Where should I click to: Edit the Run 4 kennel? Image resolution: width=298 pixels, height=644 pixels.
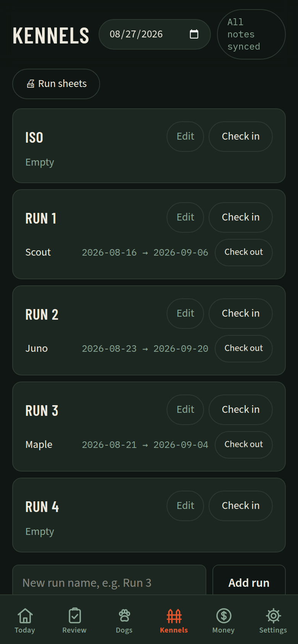185,506
